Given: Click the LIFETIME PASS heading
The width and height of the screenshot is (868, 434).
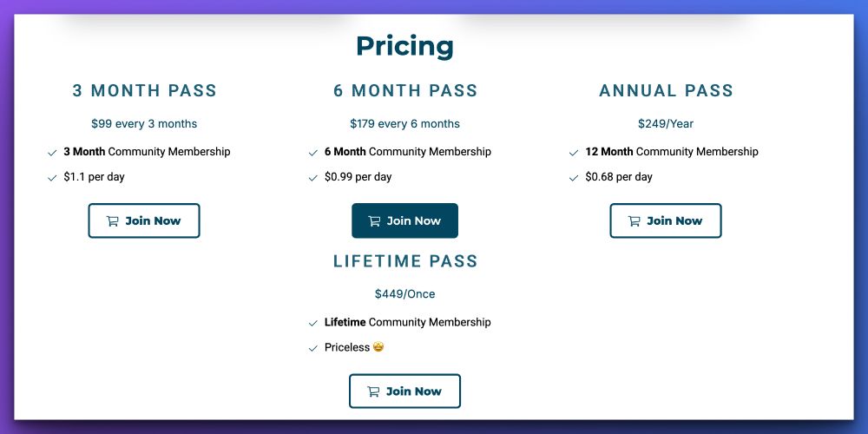Looking at the screenshot, I should coord(405,261).
